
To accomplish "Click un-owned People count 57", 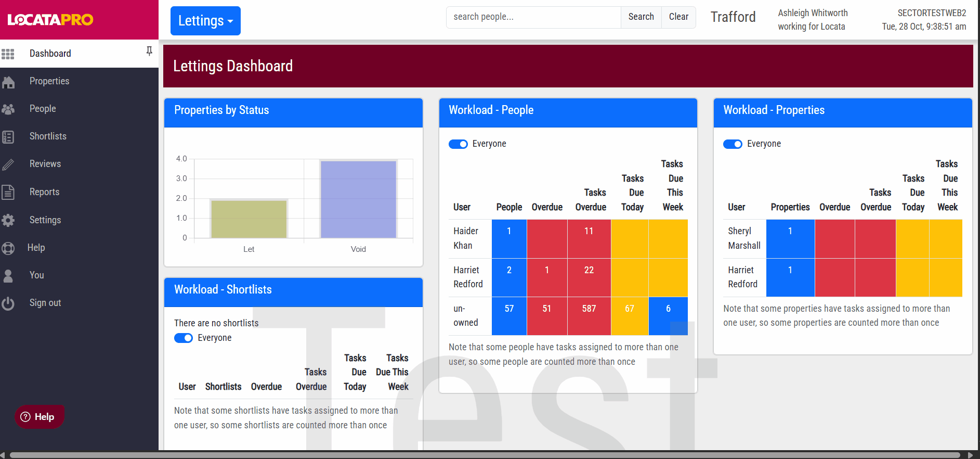I will click(x=509, y=316).
